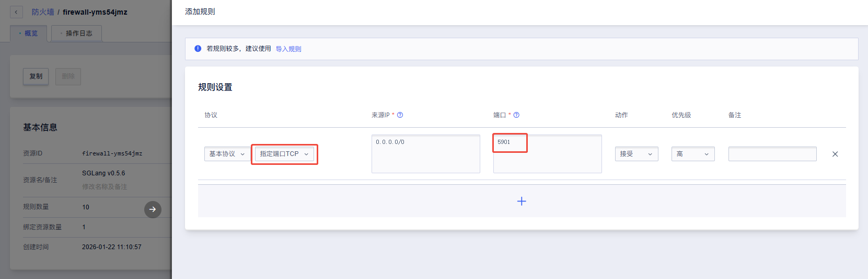The width and height of the screenshot is (868, 279).
Task: Open the 基本协议 dropdown
Action: tap(227, 154)
